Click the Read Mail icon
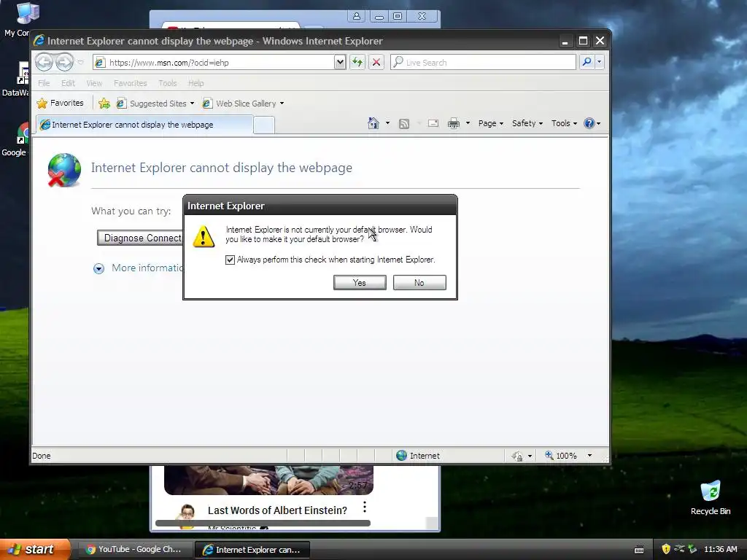The image size is (747, 560). coord(433,123)
